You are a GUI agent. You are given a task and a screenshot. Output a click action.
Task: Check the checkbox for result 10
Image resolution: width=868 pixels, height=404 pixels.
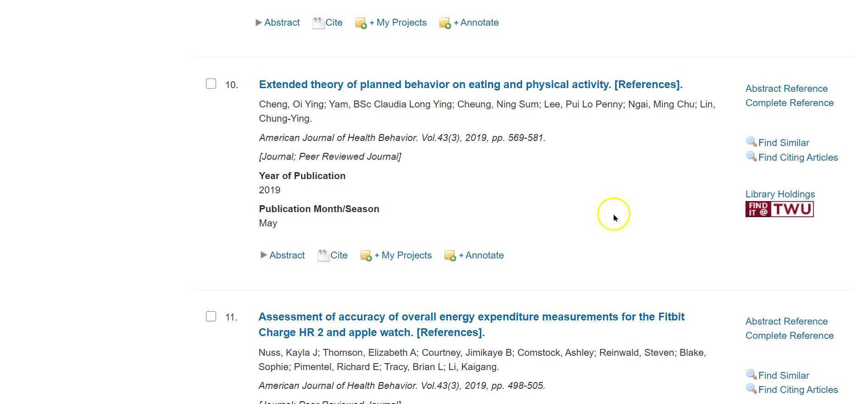(211, 84)
